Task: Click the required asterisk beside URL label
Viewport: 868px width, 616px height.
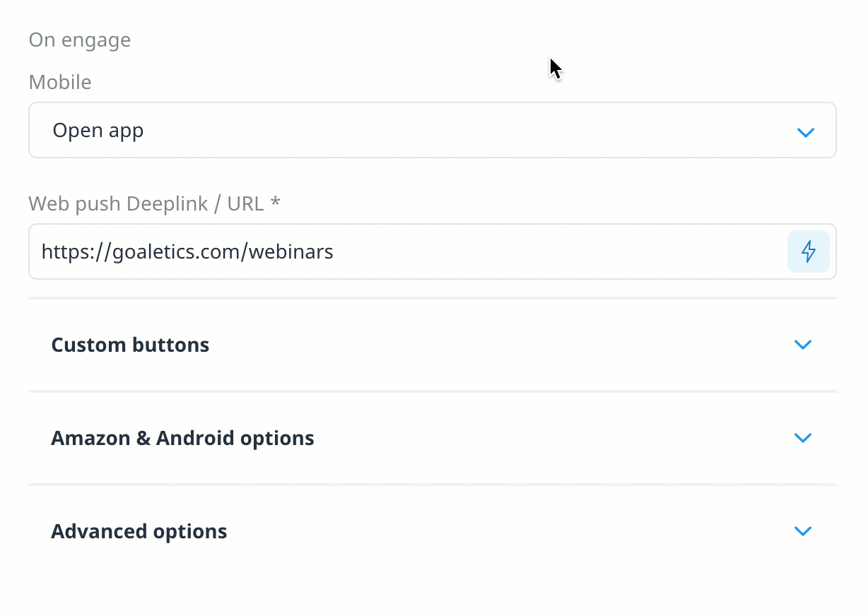Action: point(276,202)
